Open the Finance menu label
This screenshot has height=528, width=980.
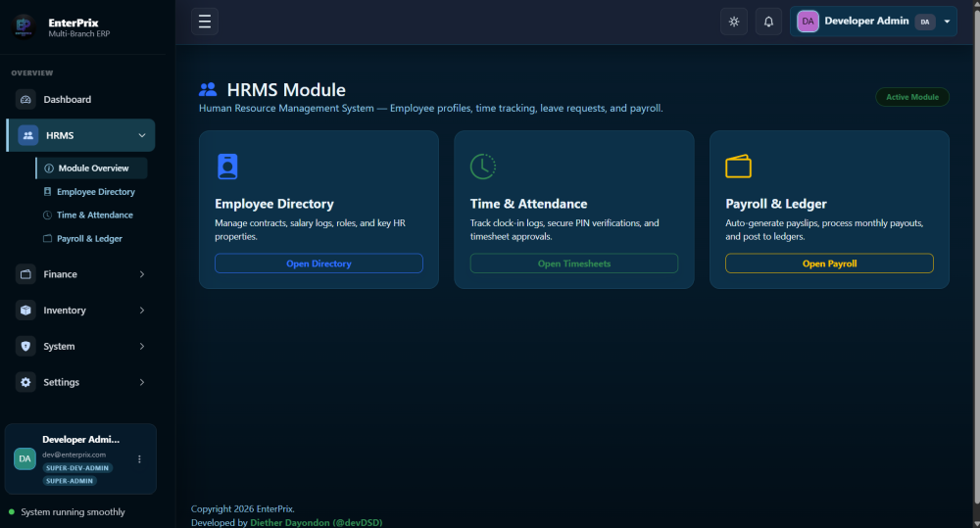pyautogui.click(x=60, y=274)
